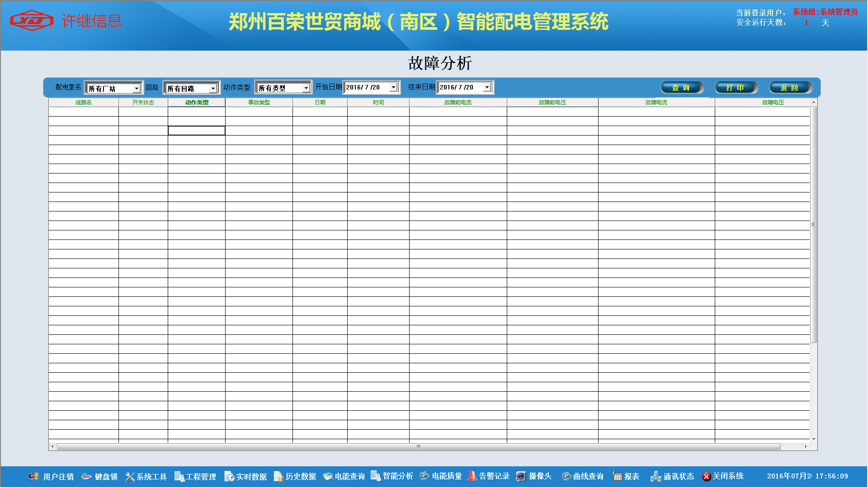The image size is (868, 488).
Task: Click the 键盘锁 keyboard lock icon
Action: click(x=86, y=476)
